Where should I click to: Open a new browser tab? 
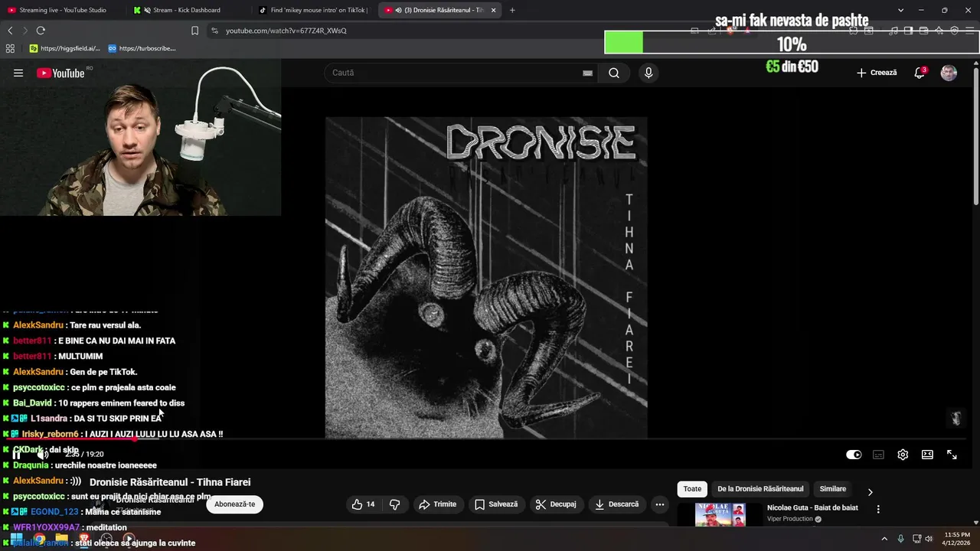tap(512, 10)
